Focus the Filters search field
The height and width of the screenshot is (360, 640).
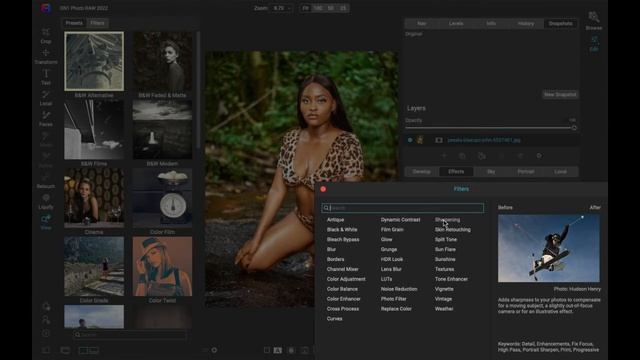pyautogui.click(x=402, y=208)
